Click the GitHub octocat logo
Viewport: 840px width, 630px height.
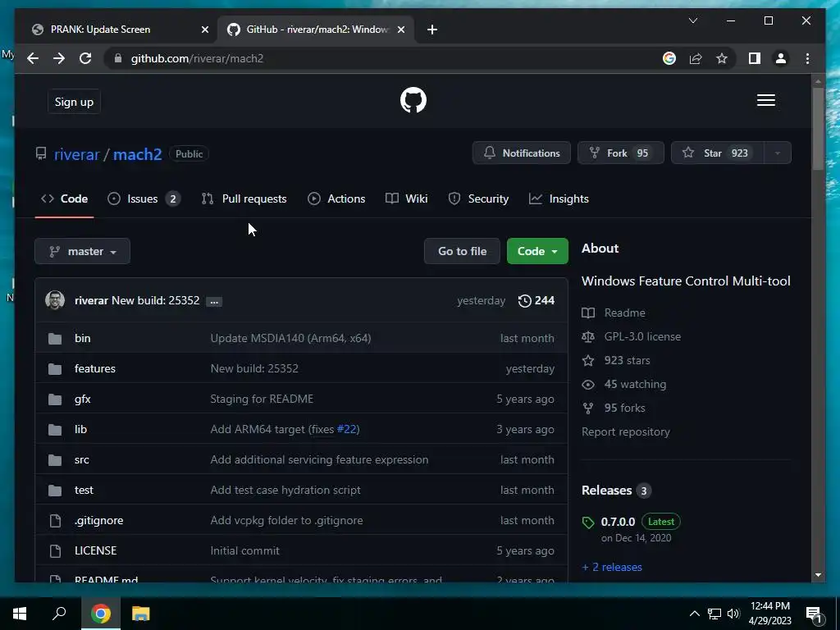click(x=413, y=100)
